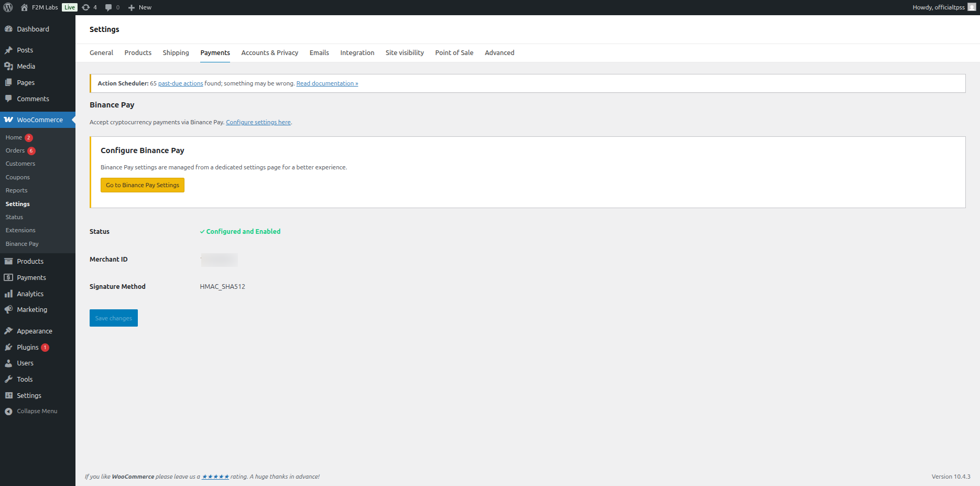Open the past-due actions link

coord(180,84)
